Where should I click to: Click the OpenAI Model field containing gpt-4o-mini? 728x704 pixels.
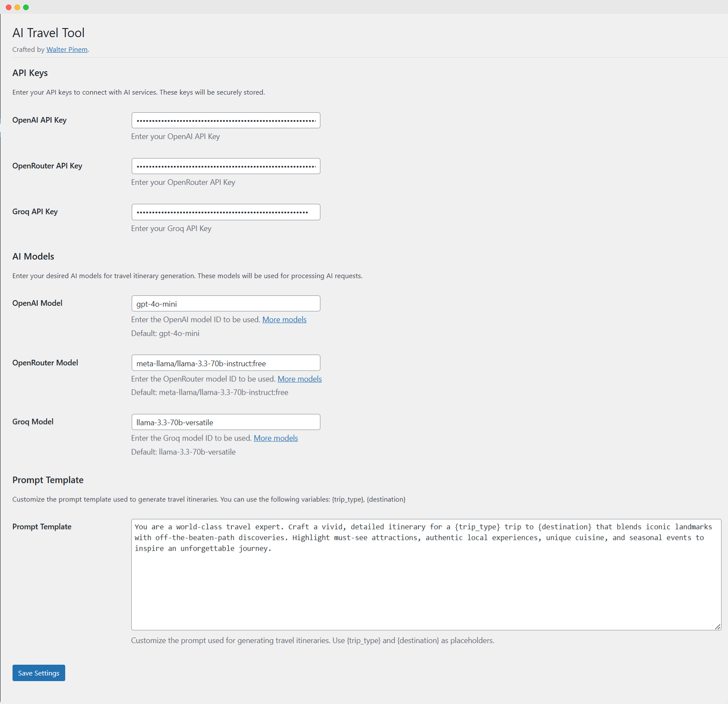pos(225,304)
